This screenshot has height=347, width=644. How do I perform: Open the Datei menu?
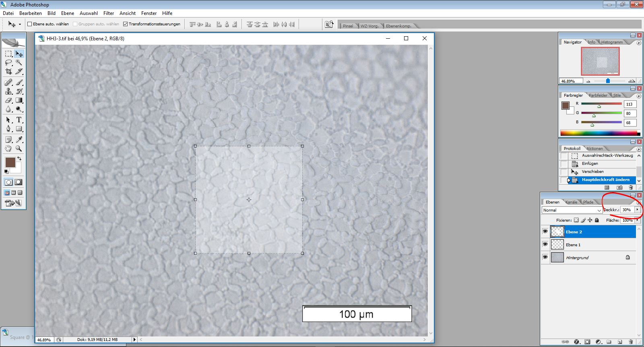[x=8, y=13]
